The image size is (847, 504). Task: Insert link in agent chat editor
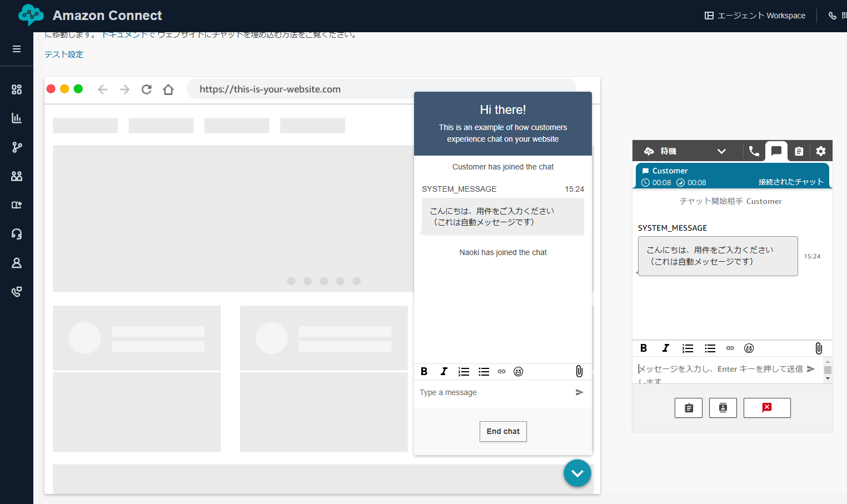coord(730,348)
